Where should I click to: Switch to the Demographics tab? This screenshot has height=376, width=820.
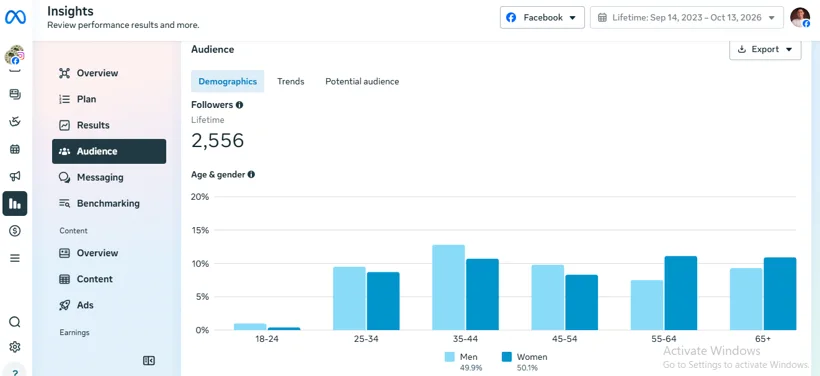point(227,82)
